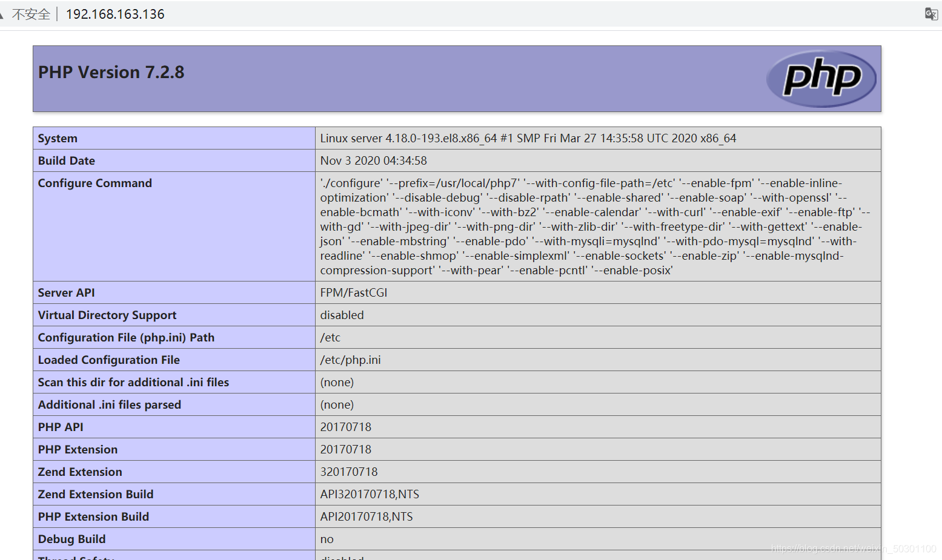Click Scan this dir for additional .ini files

coord(133,382)
